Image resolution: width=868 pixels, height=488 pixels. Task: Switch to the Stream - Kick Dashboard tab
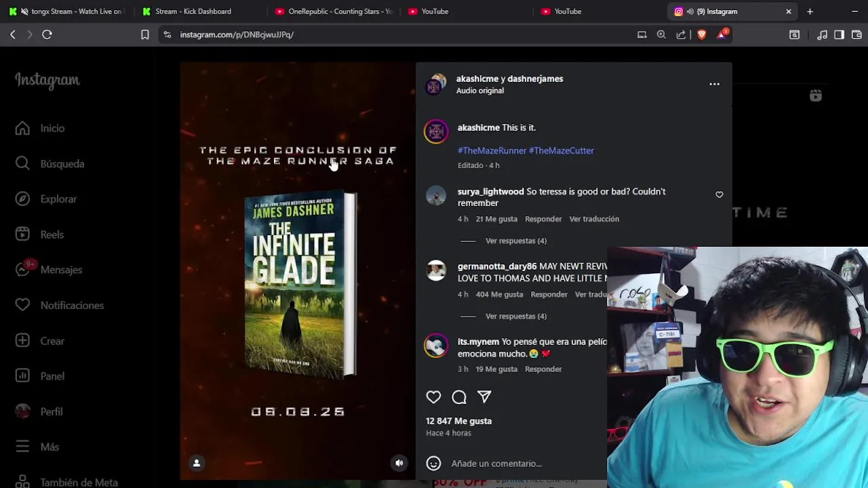click(193, 12)
